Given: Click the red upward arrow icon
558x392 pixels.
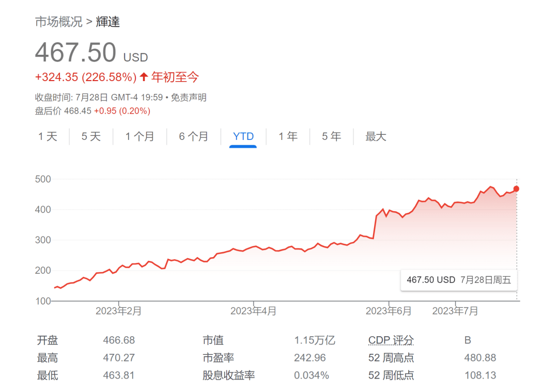Looking at the screenshot, I should [144, 76].
